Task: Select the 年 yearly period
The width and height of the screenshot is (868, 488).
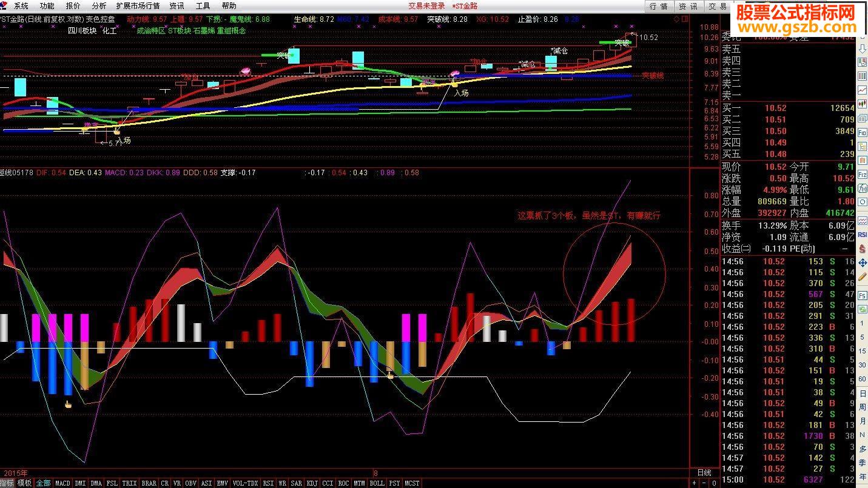Action: [863, 477]
